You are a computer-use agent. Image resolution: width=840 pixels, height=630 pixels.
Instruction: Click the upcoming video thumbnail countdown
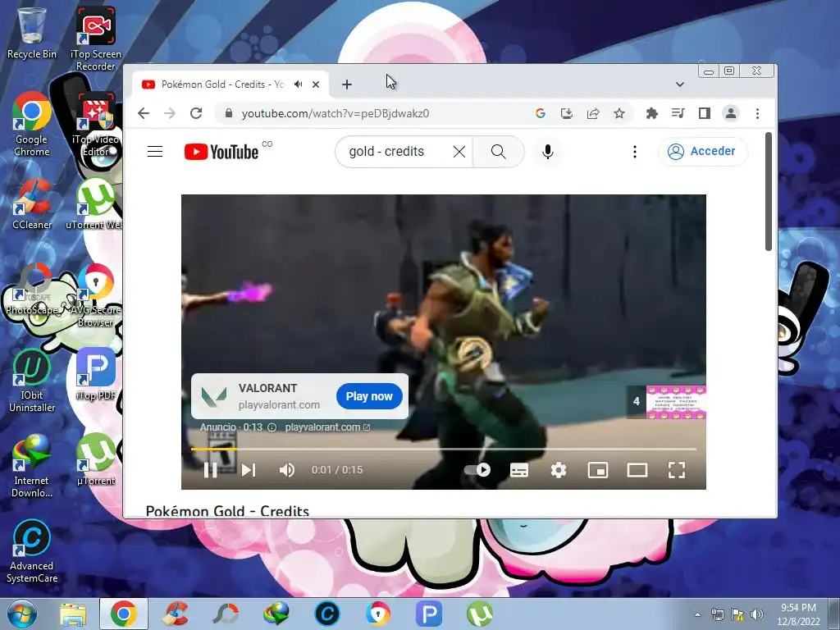pyautogui.click(x=666, y=401)
